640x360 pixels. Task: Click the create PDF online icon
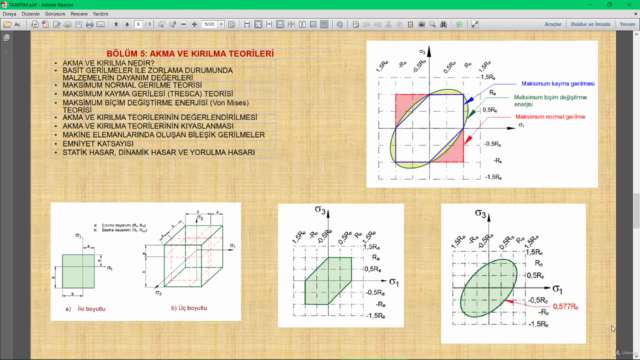(46, 24)
